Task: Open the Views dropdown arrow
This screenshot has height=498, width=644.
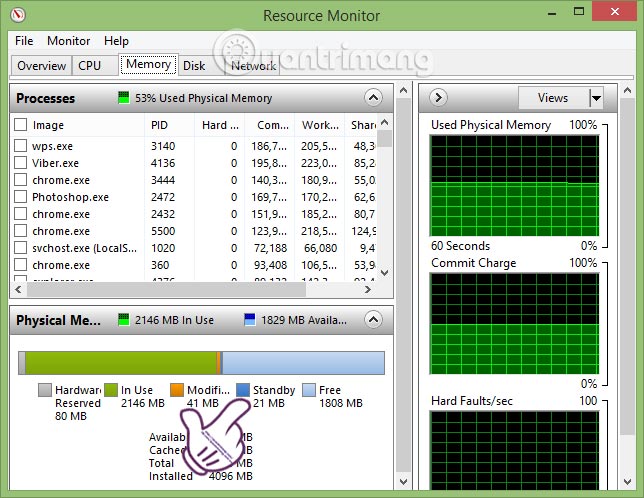Action: click(596, 98)
